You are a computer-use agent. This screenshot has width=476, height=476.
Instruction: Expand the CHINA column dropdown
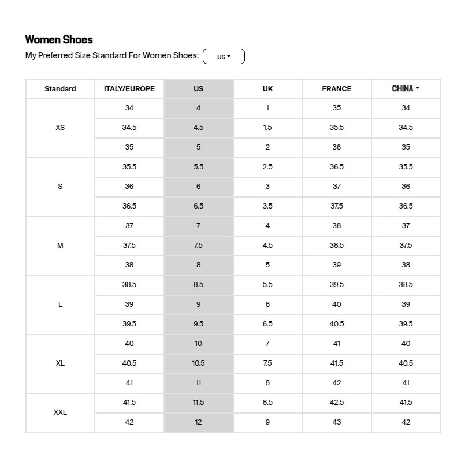[x=406, y=89]
